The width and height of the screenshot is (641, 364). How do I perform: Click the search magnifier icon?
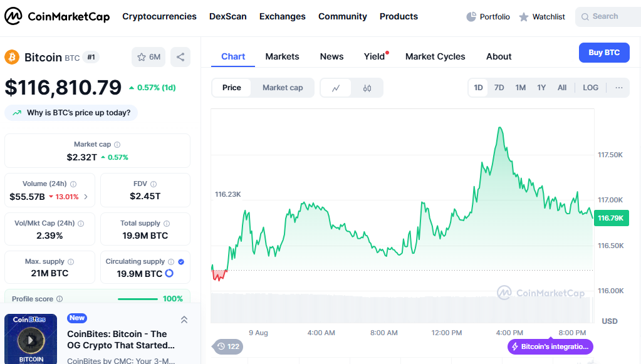(585, 17)
